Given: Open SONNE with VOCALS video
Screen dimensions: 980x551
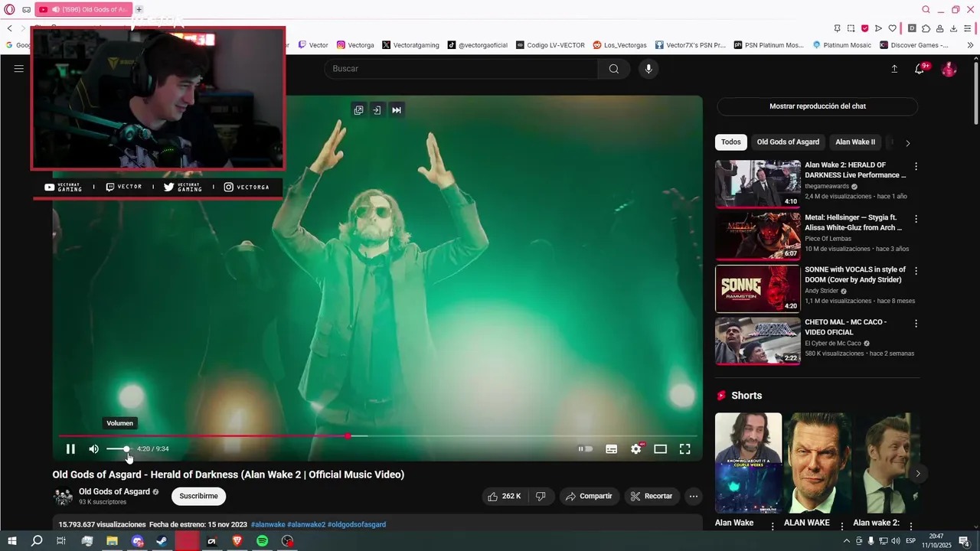Looking at the screenshot, I should [x=757, y=289].
